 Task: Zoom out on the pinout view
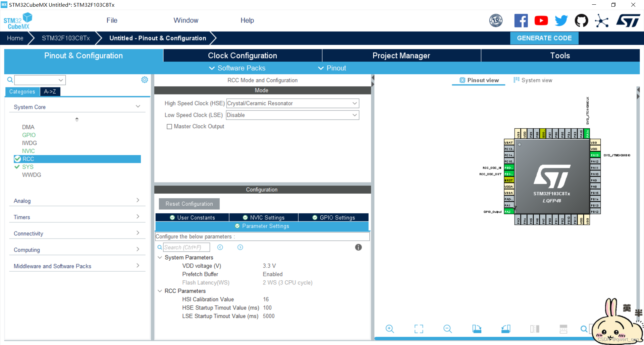pyautogui.click(x=447, y=329)
